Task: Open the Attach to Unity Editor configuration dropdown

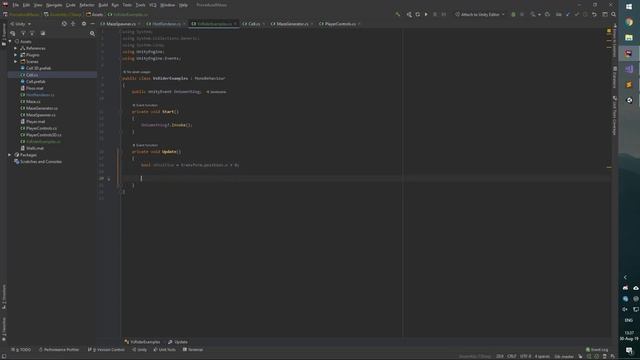Action: coord(480,14)
